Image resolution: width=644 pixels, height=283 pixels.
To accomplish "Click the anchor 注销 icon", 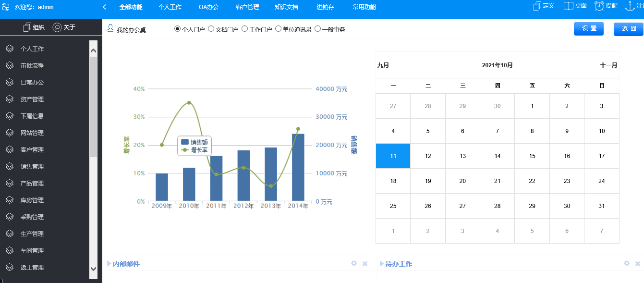I will (x=631, y=6).
